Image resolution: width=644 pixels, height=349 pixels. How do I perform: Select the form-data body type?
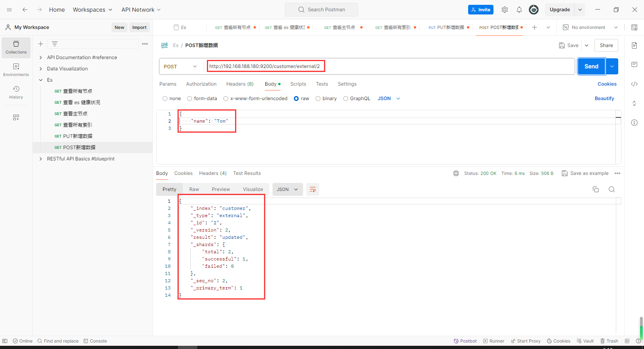190,99
